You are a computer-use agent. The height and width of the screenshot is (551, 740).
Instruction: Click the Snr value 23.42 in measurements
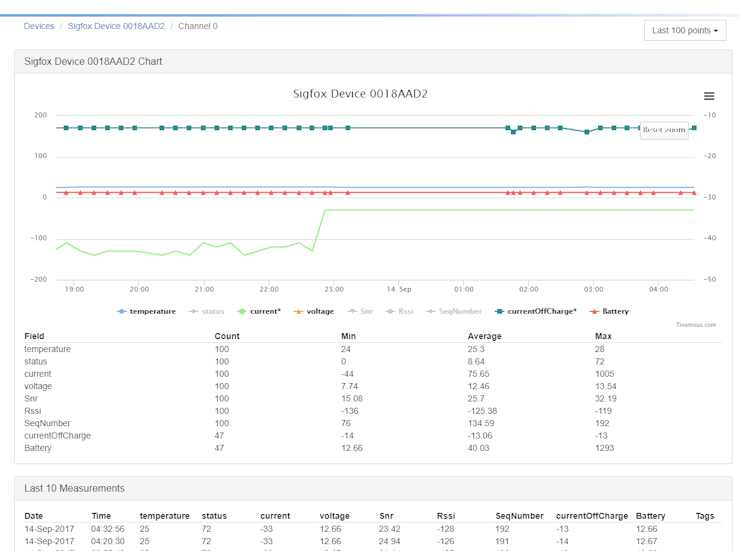click(x=389, y=529)
